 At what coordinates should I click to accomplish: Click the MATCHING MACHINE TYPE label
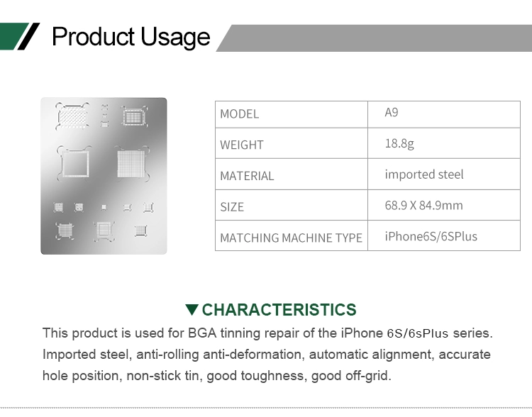click(x=291, y=238)
